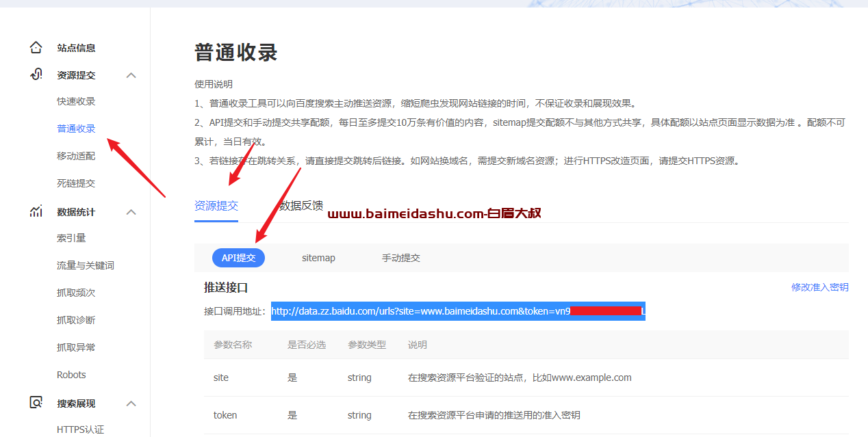Click the 资源提交 sidebar section label
Viewport: 868px width, 437px height.
pyautogui.click(x=76, y=75)
